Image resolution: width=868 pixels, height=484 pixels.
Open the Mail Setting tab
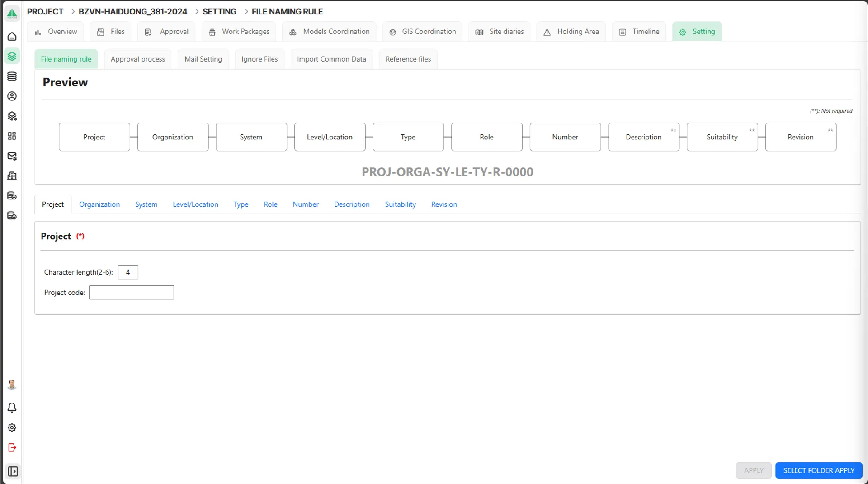[203, 59]
